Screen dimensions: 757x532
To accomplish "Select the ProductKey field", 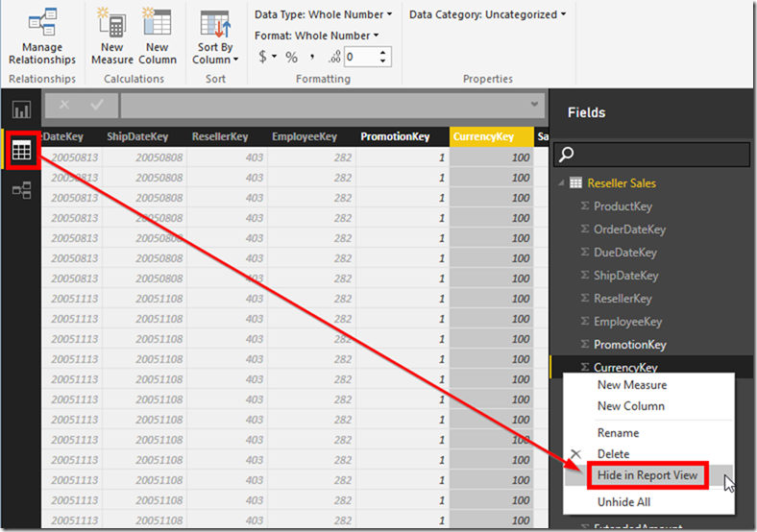I will click(623, 206).
